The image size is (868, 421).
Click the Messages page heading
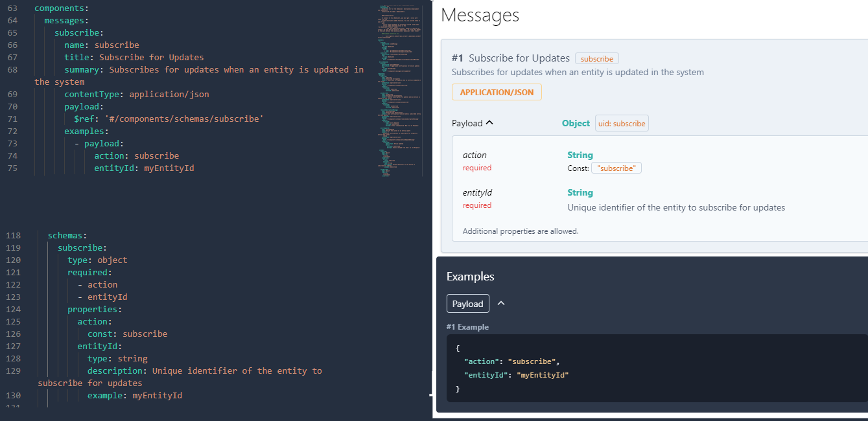480,15
